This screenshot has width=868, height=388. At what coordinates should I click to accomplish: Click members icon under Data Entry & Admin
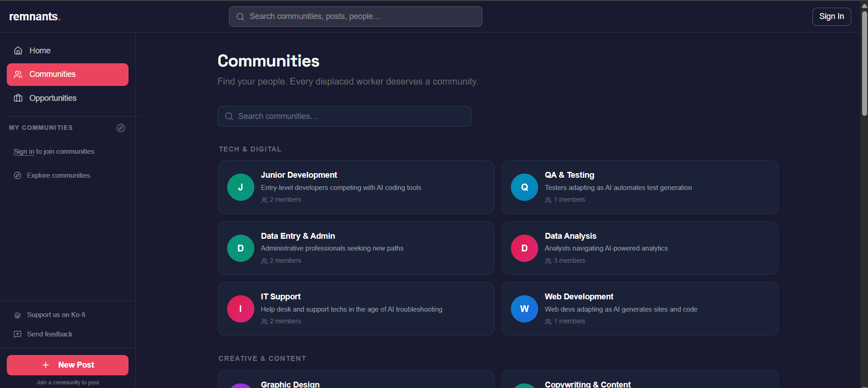point(264,261)
